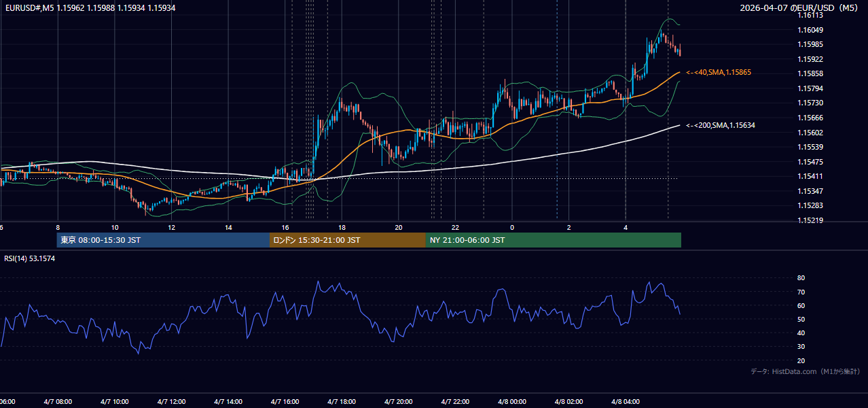The width and height of the screenshot is (868, 408).
Task: Click price level 1.15666 on the price axis
Action: tap(810, 118)
